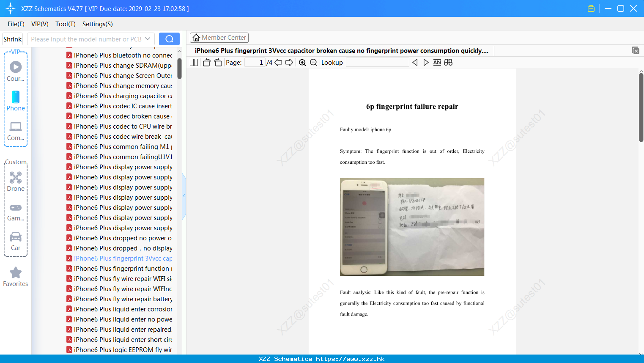The image size is (644, 363).
Task: Open the model number dropdown arrow
Action: (x=148, y=39)
